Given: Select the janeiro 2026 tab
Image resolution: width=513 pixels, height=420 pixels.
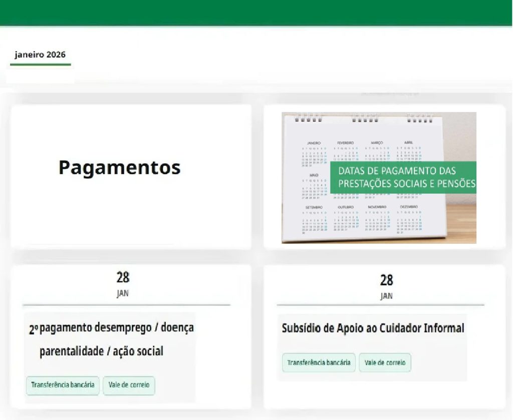Looking at the screenshot, I should (x=40, y=55).
